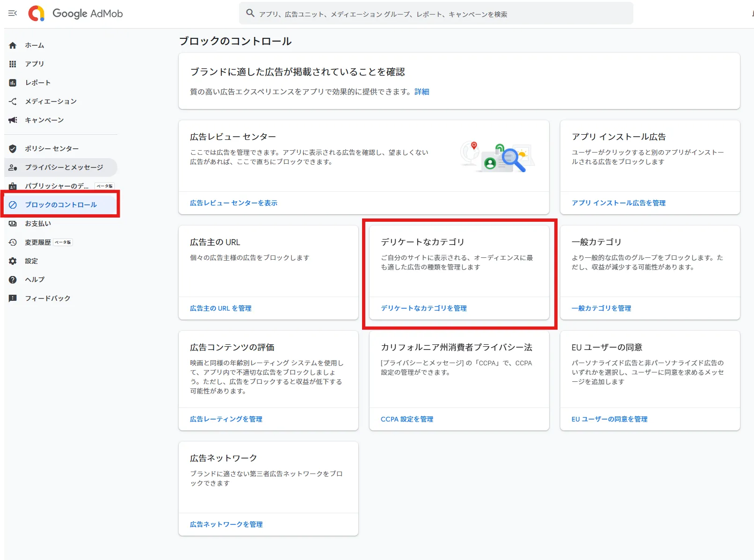Open CCPA 設定を管理 link
This screenshot has height=560, width=754.
tap(407, 419)
